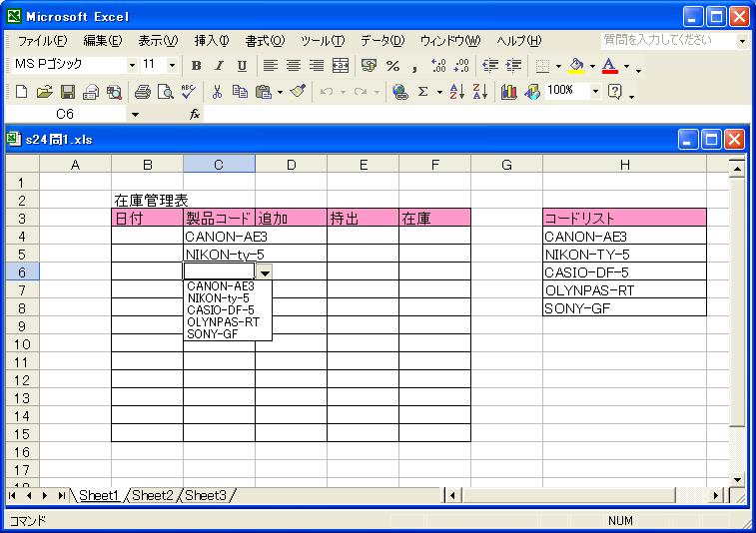Image resolution: width=756 pixels, height=533 pixels.
Task: Open fill color palette arrow
Action: [x=592, y=66]
